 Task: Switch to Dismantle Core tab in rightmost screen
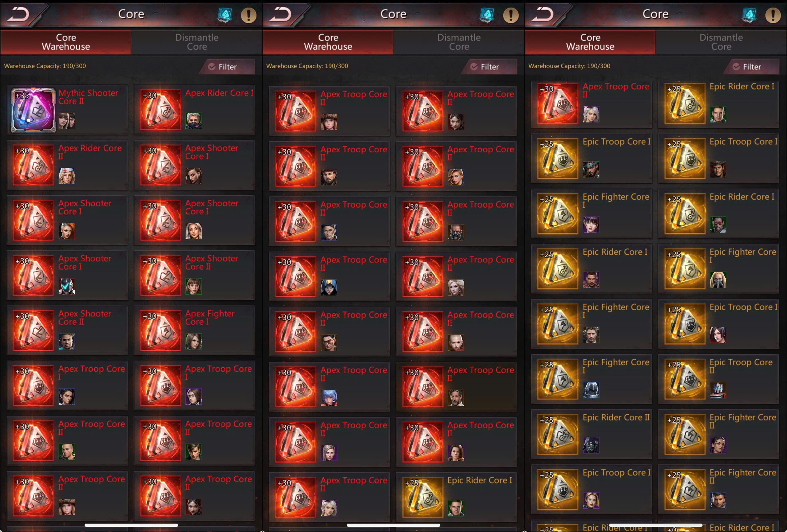coord(721,42)
